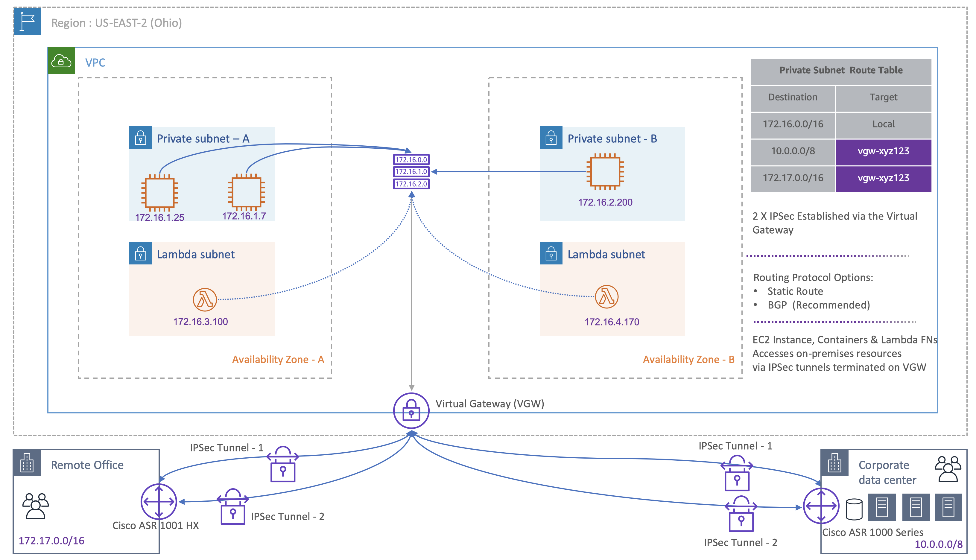
Task: Click the 172.16.1.0 route table entry
Action: (x=411, y=171)
